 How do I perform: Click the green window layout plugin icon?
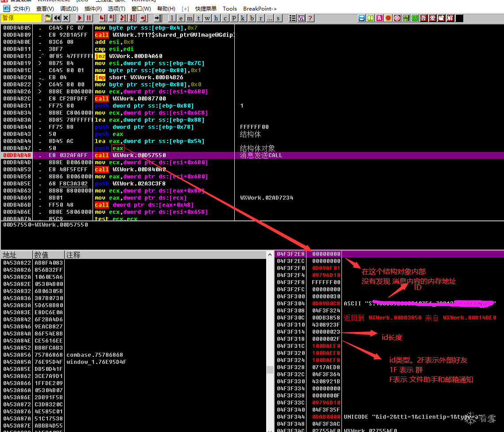coord(415,18)
